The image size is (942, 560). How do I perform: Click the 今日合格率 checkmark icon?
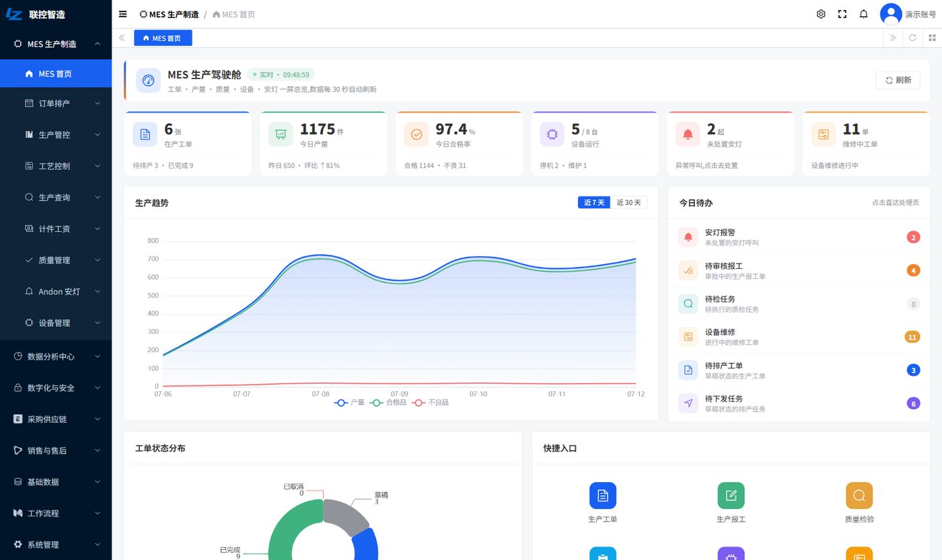coord(416,134)
